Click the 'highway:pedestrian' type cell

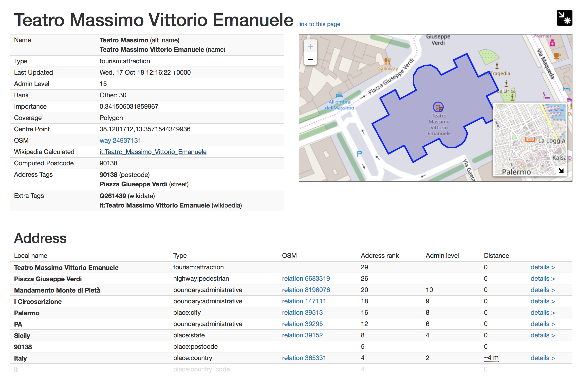[x=201, y=279]
